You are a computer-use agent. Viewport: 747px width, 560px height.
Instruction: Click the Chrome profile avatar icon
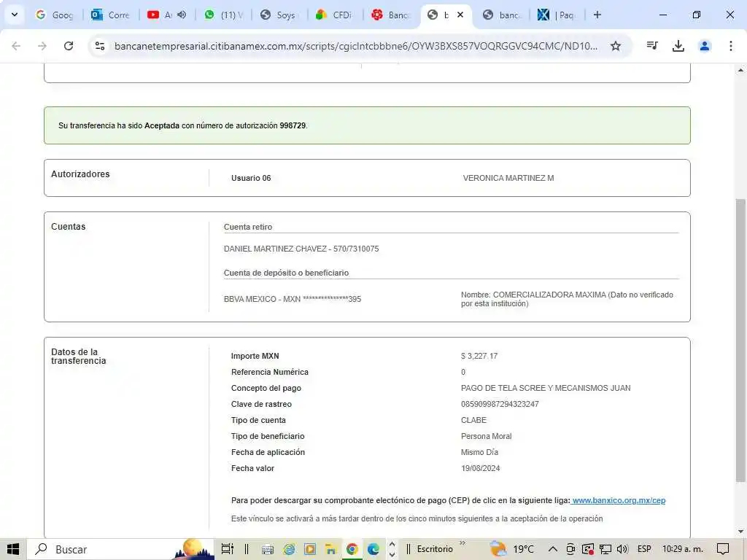point(705,46)
